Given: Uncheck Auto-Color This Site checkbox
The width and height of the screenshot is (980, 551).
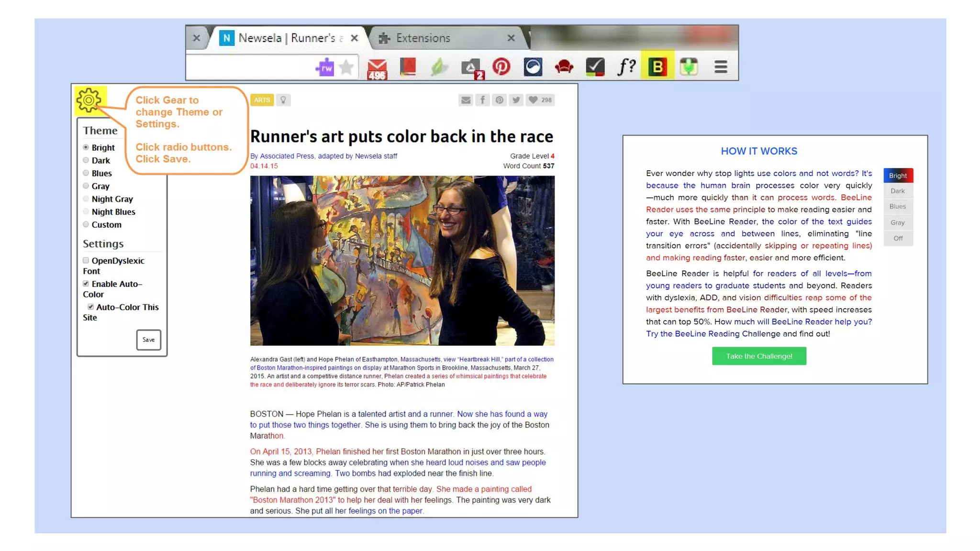Looking at the screenshot, I should pos(91,307).
